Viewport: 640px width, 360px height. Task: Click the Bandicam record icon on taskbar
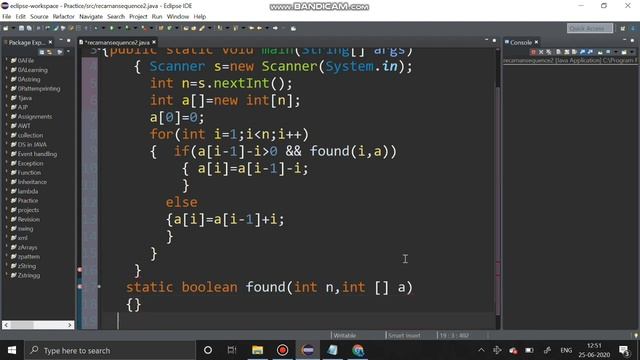pos(282,350)
